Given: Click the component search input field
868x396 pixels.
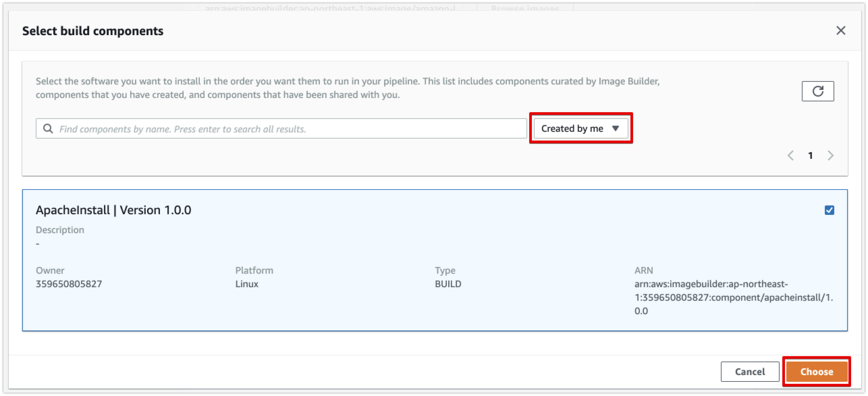Looking at the screenshot, I should point(270,128).
